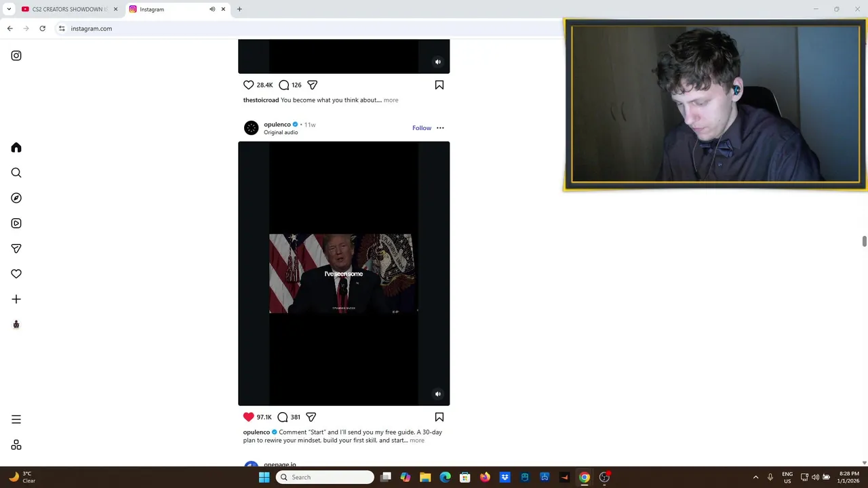Screen dimensions: 868x488
Task: Open the tab search dropdown
Action: click(9, 9)
